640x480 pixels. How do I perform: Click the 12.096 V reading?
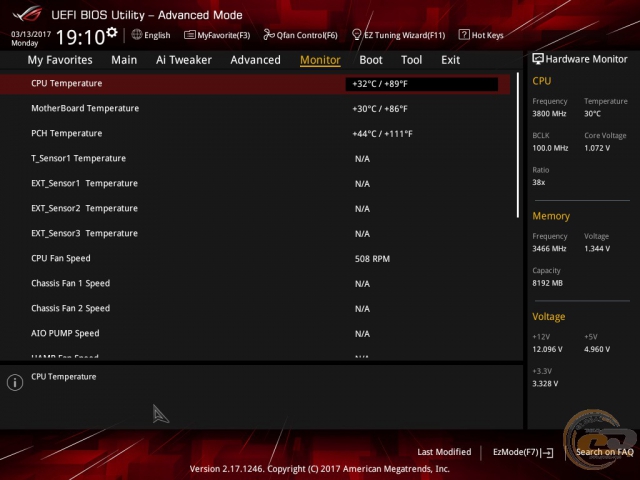pyautogui.click(x=547, y=349)
